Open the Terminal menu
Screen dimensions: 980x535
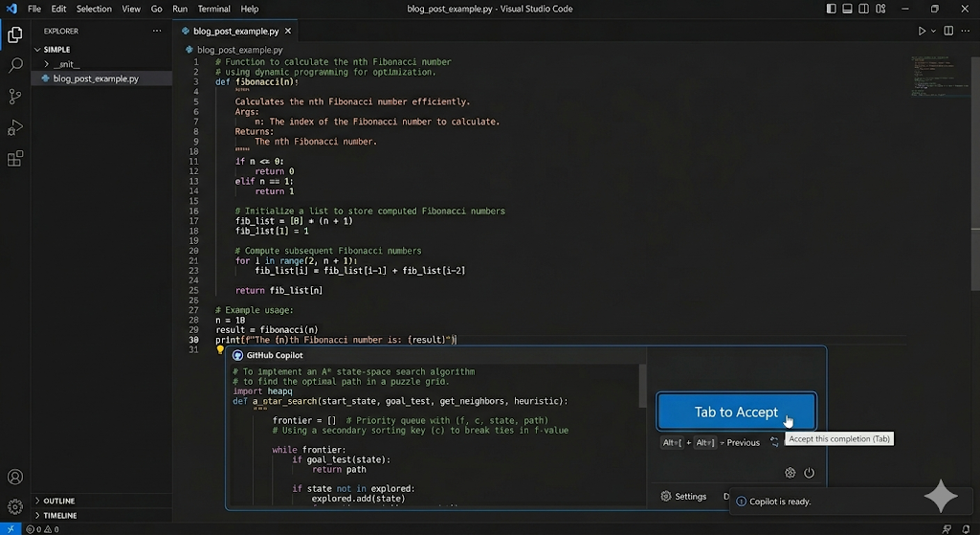213,9
